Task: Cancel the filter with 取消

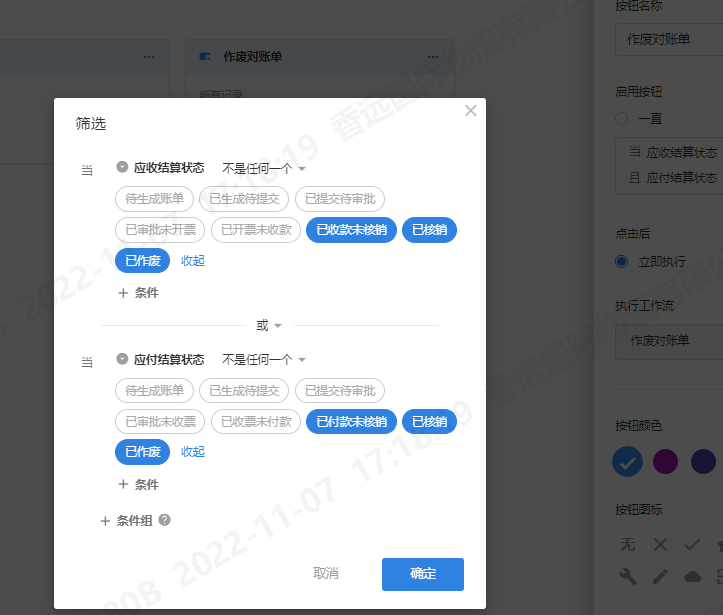Action: coord(326,574)
